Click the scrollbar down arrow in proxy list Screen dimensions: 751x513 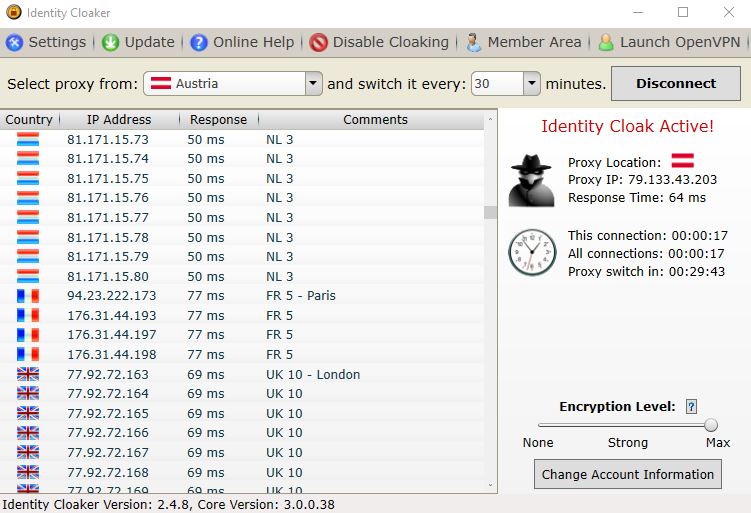point(490,485)
